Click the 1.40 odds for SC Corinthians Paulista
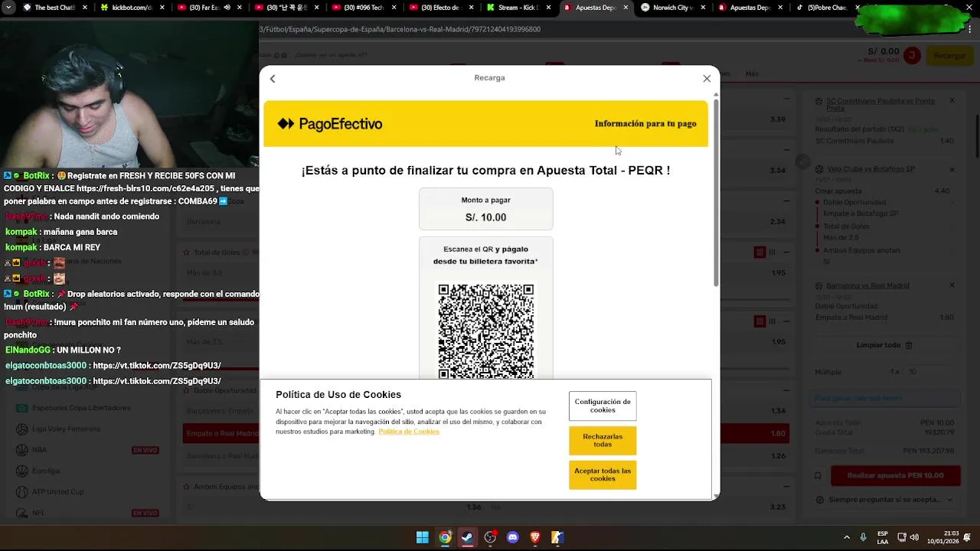 946,141
